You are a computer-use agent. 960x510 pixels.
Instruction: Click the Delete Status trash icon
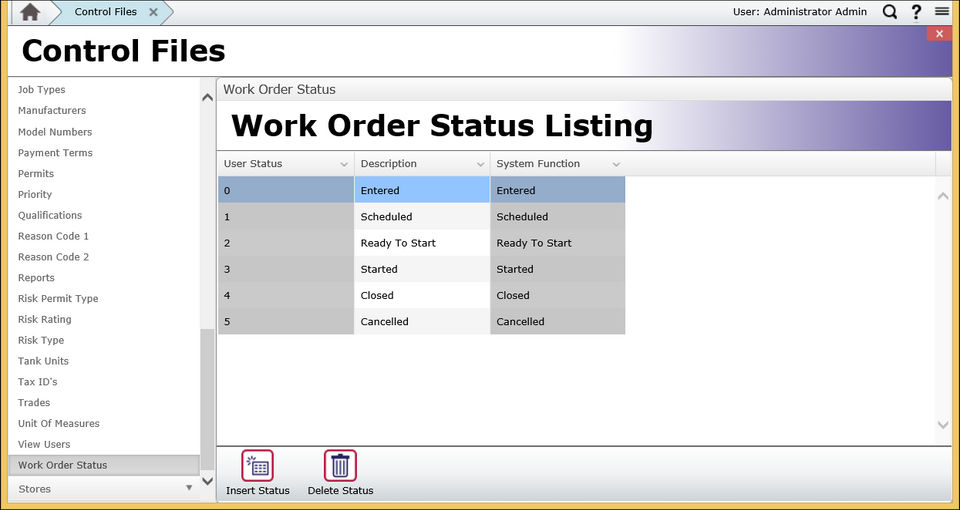pos(340,466)
